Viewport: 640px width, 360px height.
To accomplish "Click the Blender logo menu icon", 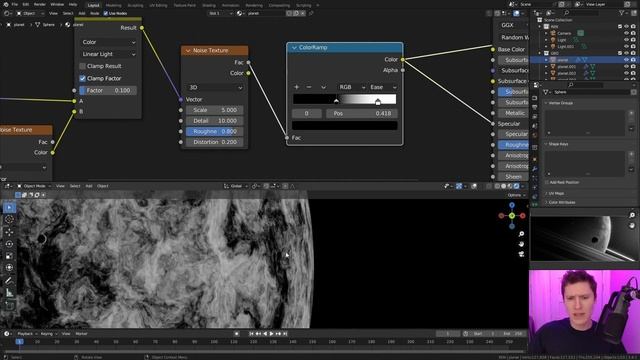I will click(x=6, y=4).
